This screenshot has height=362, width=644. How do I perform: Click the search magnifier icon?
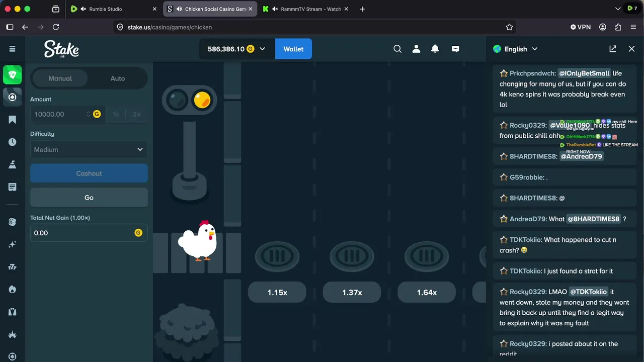click(397, 49)
